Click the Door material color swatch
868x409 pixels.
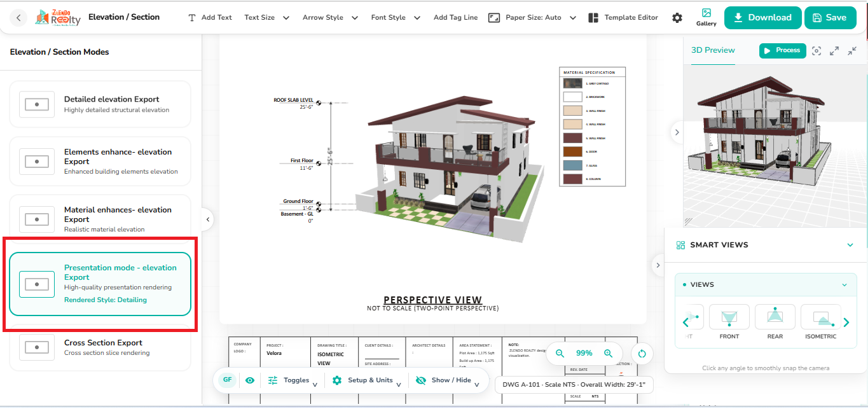tap(572, 151)
